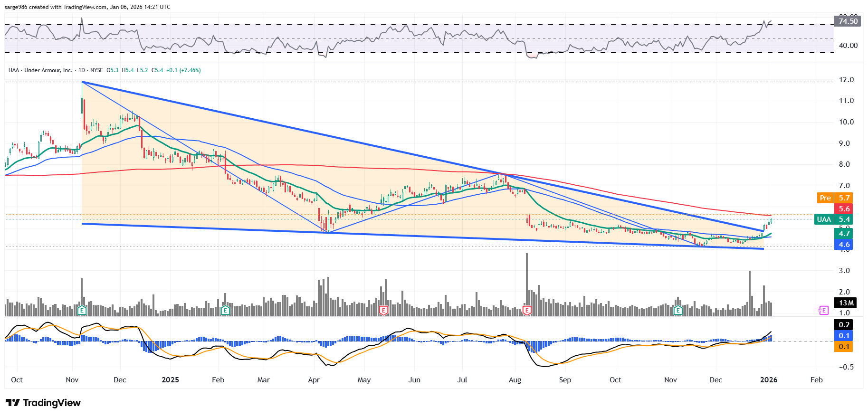Image resolution: width=868 pixels, height=417 pixels.
Task: Click the red earnings marker near August 2025
Action: (526, 311)
